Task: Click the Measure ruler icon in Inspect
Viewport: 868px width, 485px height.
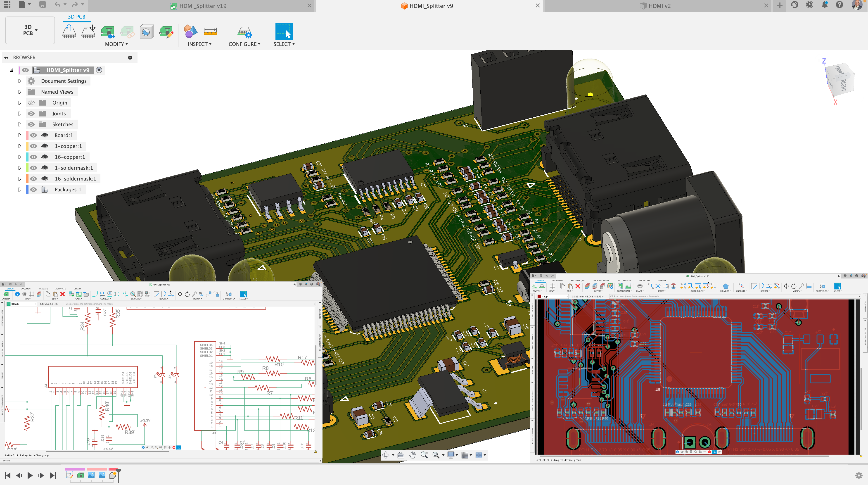Action: coord(210,31)
